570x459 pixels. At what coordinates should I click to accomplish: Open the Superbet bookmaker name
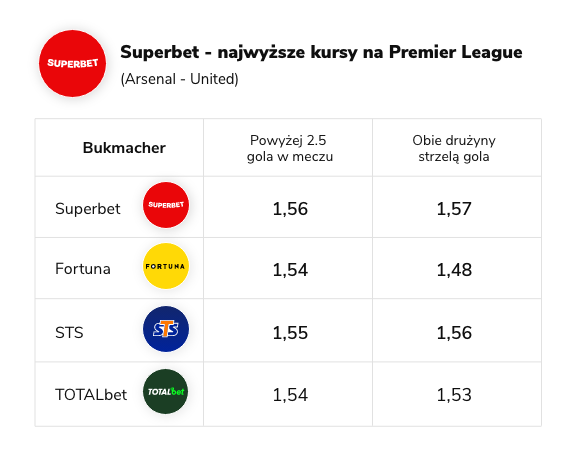[88, 209]
